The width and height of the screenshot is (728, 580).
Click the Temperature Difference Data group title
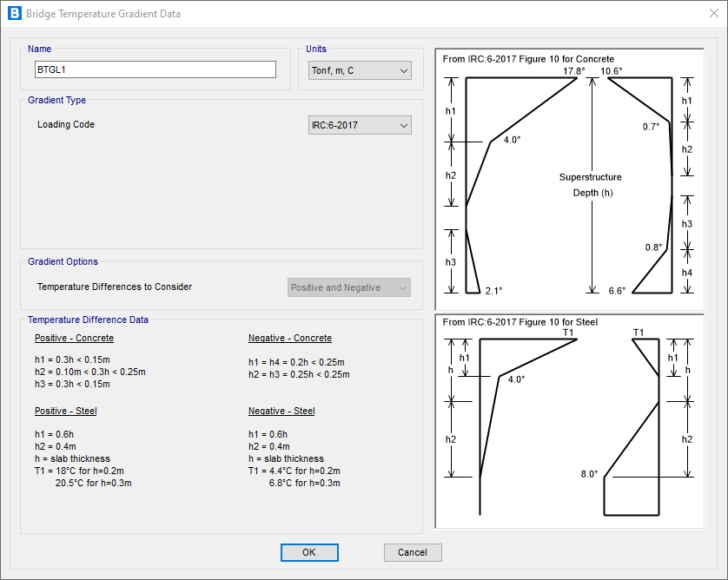pyautogui.click(x=88, y=320)
